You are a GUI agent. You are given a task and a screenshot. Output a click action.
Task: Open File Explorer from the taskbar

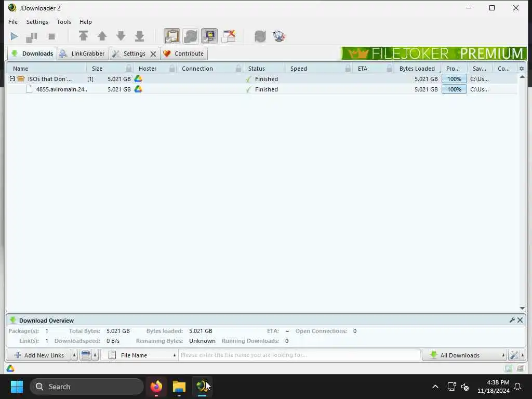pyautogui.click(x=179, y=387)
